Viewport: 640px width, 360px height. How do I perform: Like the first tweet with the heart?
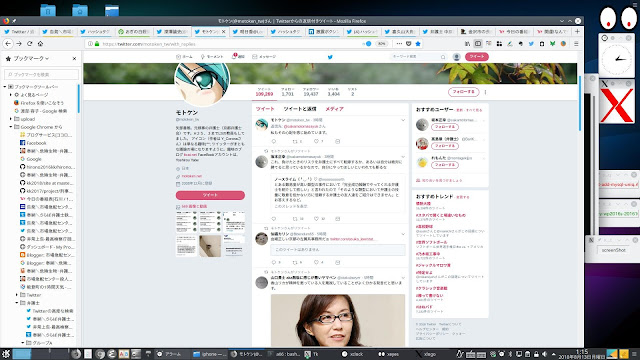click(x=316, y=141)
